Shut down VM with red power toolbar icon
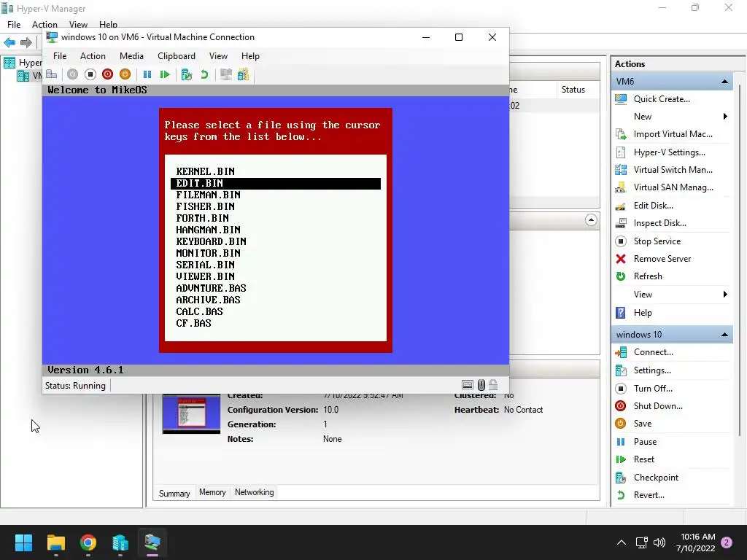The height and width of the screenshot is (560, 747). (x=108, y=74)
